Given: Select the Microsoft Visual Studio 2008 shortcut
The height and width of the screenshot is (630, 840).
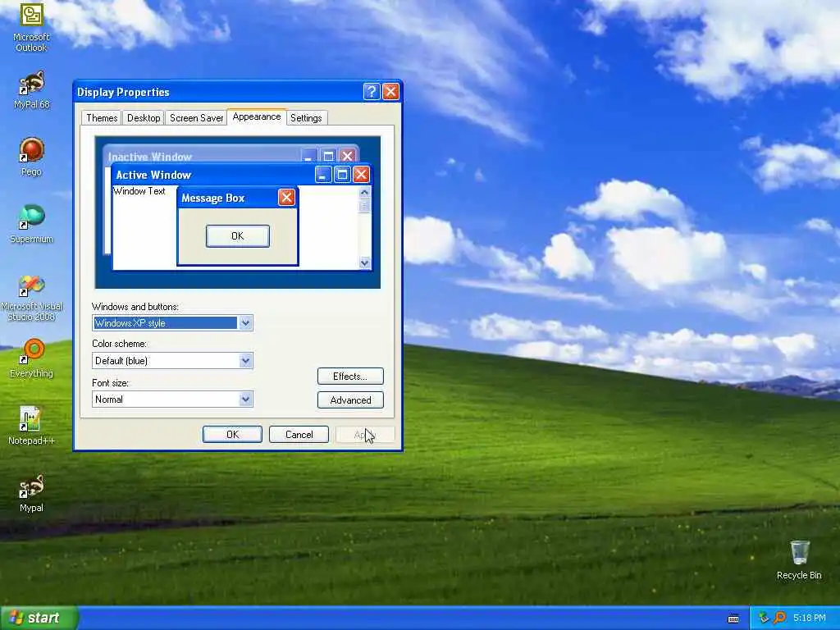Looking at the screenshot, I should coord(31,297).
